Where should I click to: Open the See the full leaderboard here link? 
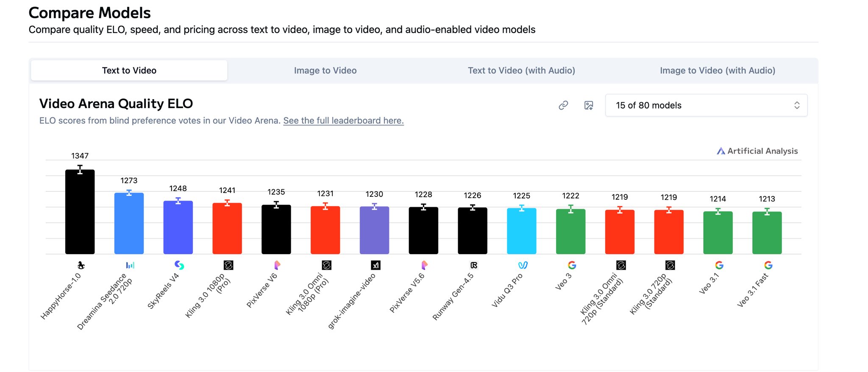click(343, 121)
